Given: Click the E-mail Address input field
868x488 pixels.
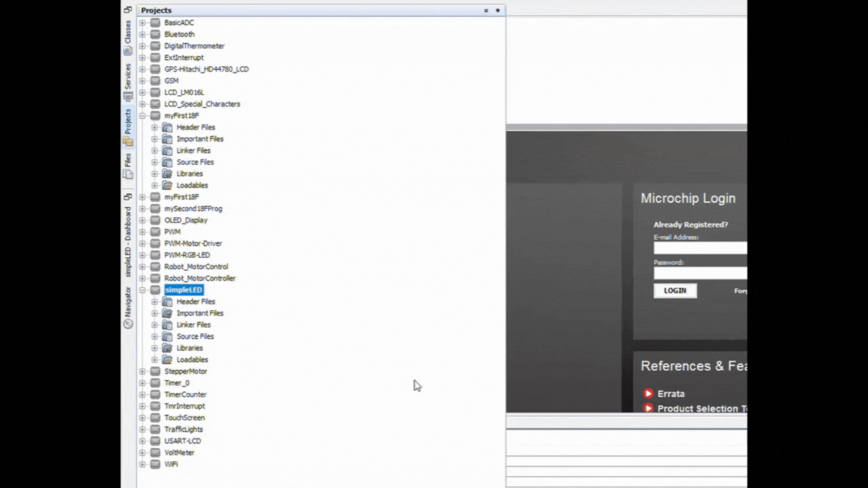Looking at the screenshot, I should pos(700,248).
